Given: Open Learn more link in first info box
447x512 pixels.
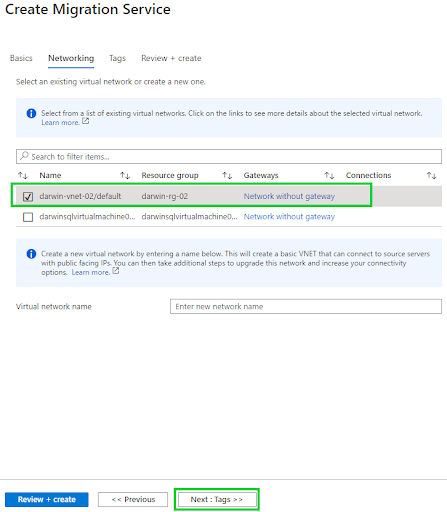Looking at the screenshot, I should pyautogui.click(x=60, y=123).
